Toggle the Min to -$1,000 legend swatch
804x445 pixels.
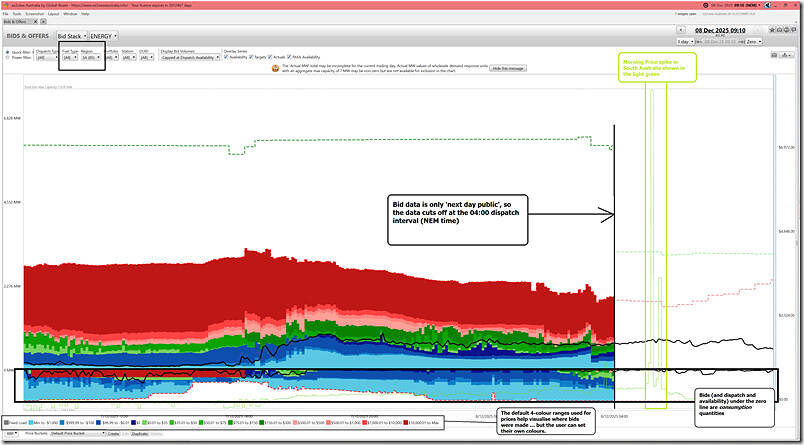pyautogui.click(x=31, y=422)
